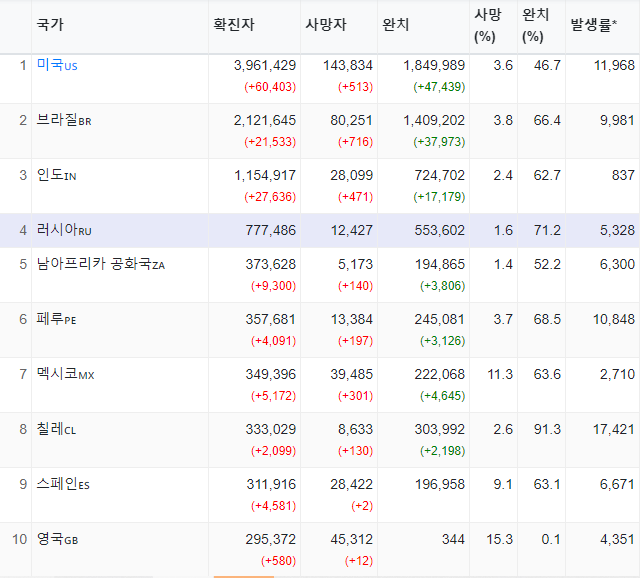Sort by 확진자 column header
The height and width of the screenshot is (578, 640).
pyautogui.click(x=234, y=24)
